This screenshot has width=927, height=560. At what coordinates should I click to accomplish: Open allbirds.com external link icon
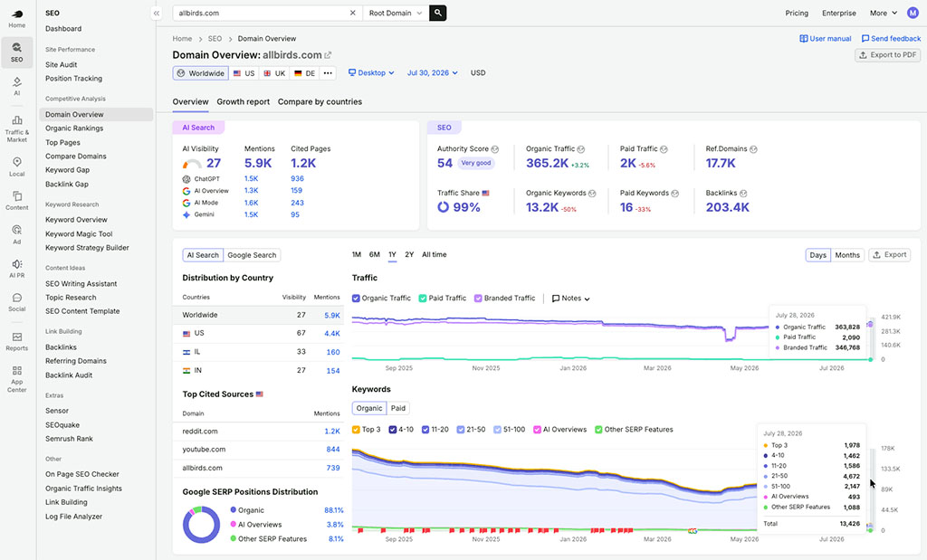[x=328, y=55]
